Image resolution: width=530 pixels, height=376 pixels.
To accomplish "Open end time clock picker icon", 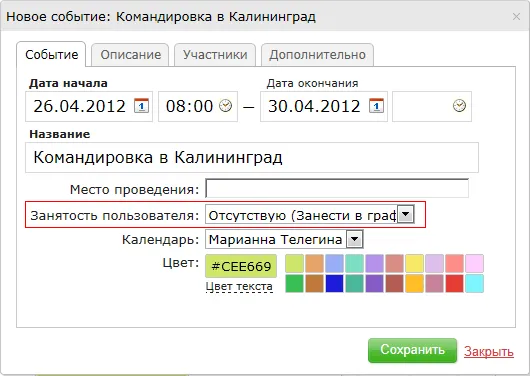I will [x=459, y=105].
